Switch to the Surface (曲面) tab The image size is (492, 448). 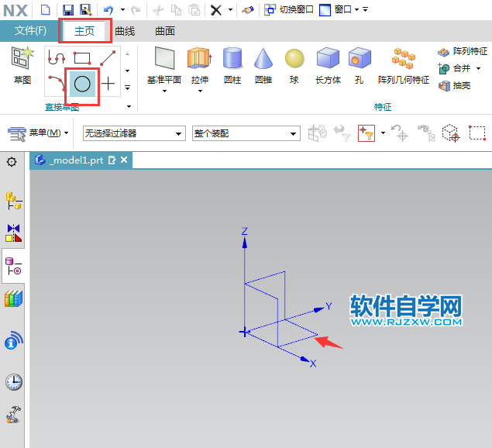[165, 31]
